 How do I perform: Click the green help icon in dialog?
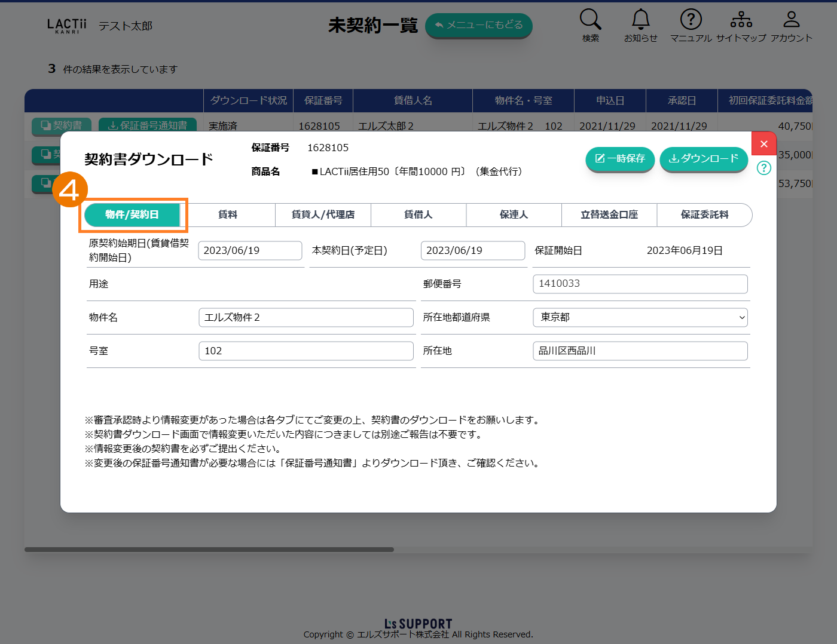[x=763, y=168]
